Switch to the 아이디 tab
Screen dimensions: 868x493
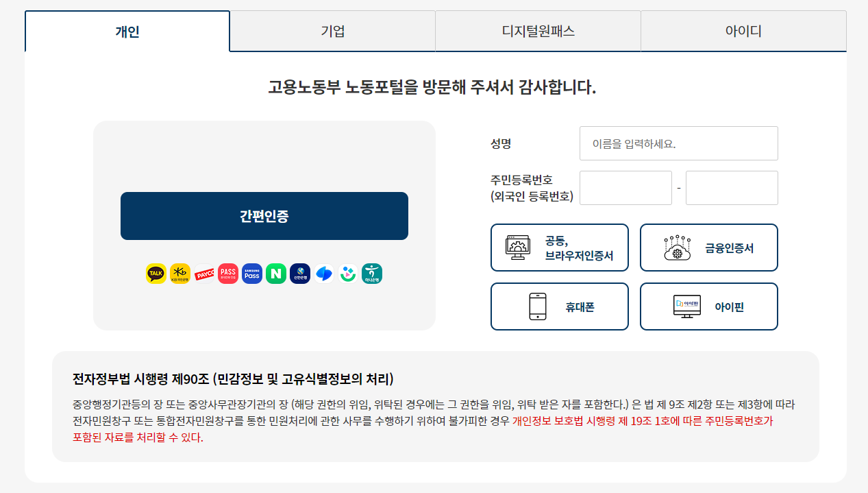742,30
